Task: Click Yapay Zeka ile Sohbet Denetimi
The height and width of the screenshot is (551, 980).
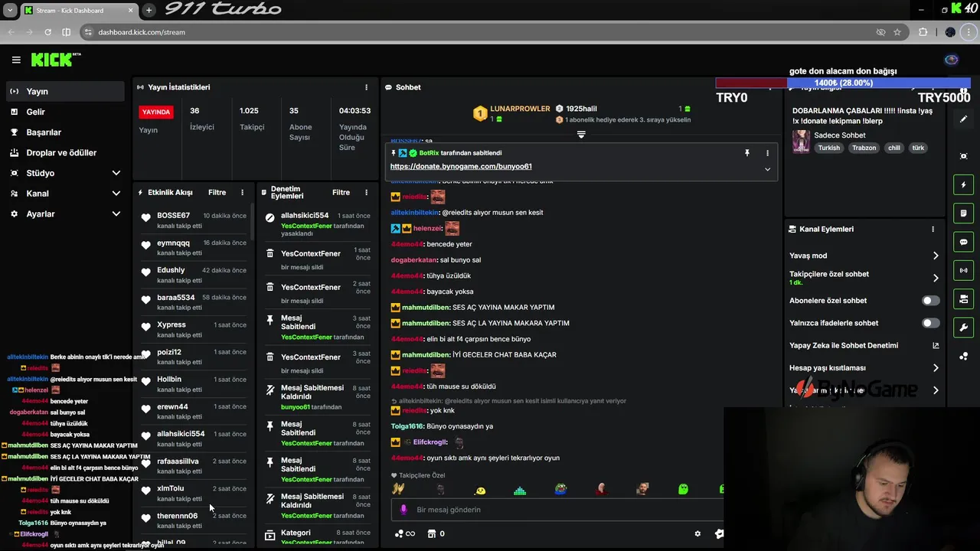Action: pyautogui.click(x=844, y=346)
